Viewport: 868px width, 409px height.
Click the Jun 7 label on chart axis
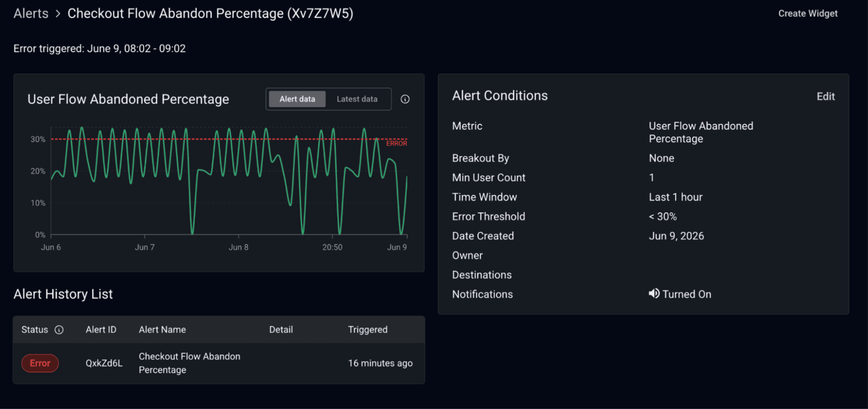145,247
